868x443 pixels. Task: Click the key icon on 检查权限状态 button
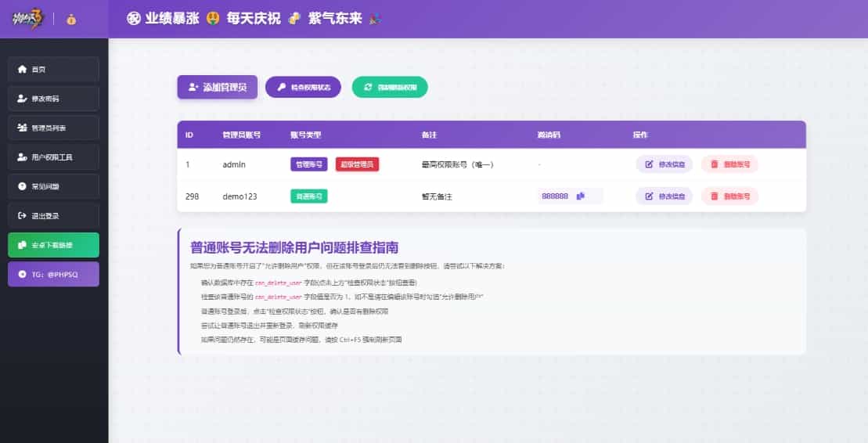[x=281, y=87]
